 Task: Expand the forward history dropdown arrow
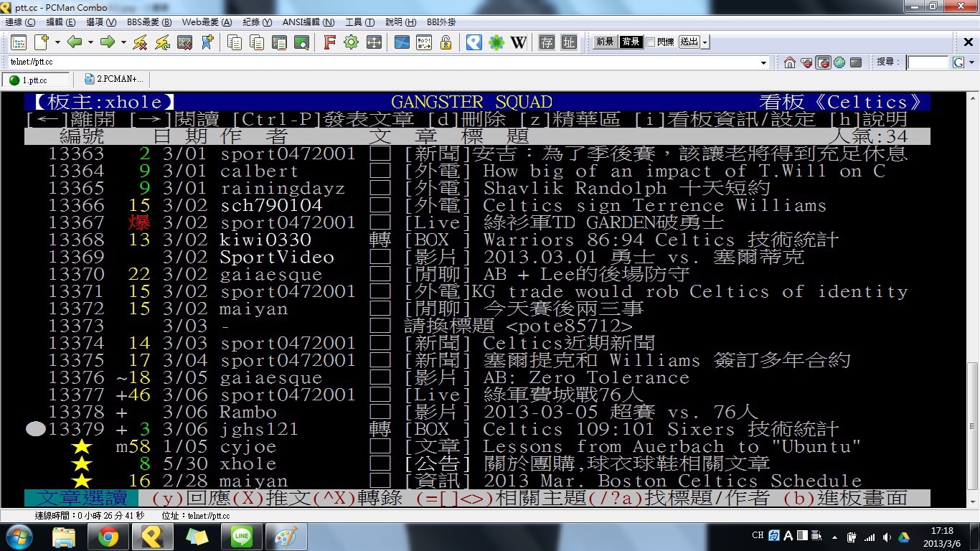coord(123,42)
